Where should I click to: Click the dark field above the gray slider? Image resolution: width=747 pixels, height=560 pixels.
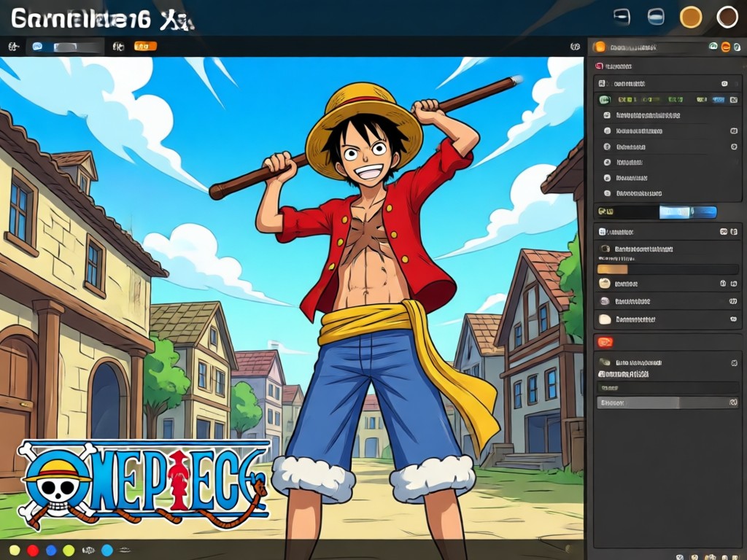click(x=667, y=388)
